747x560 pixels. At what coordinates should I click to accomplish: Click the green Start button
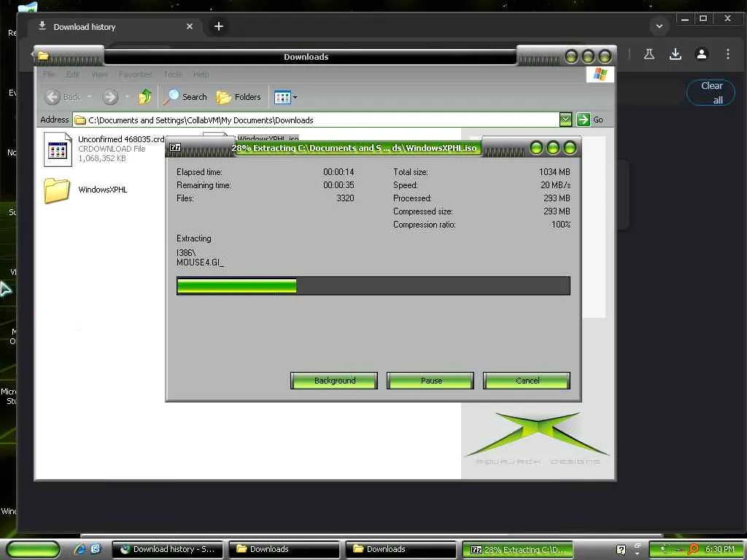click(x=34, y=550)
